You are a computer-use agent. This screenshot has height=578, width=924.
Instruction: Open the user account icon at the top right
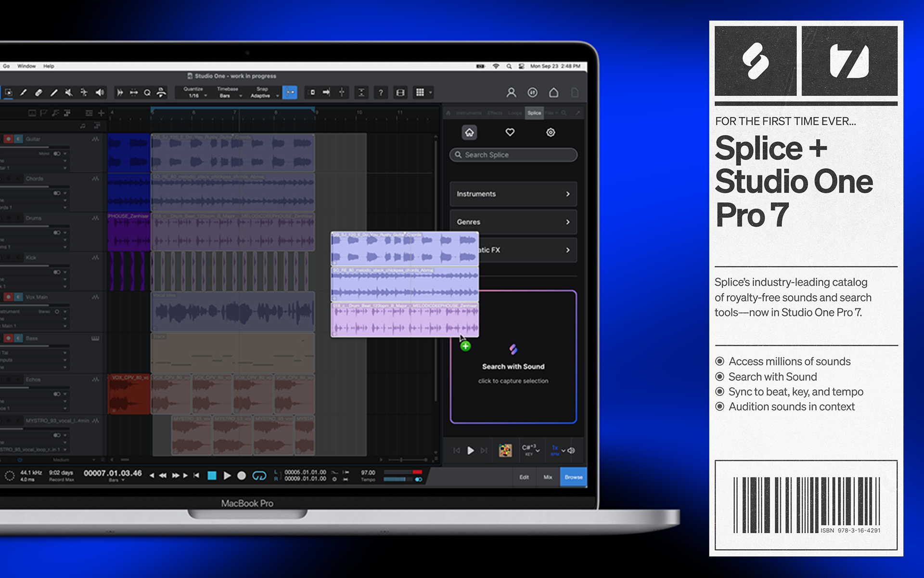[511, 92]
